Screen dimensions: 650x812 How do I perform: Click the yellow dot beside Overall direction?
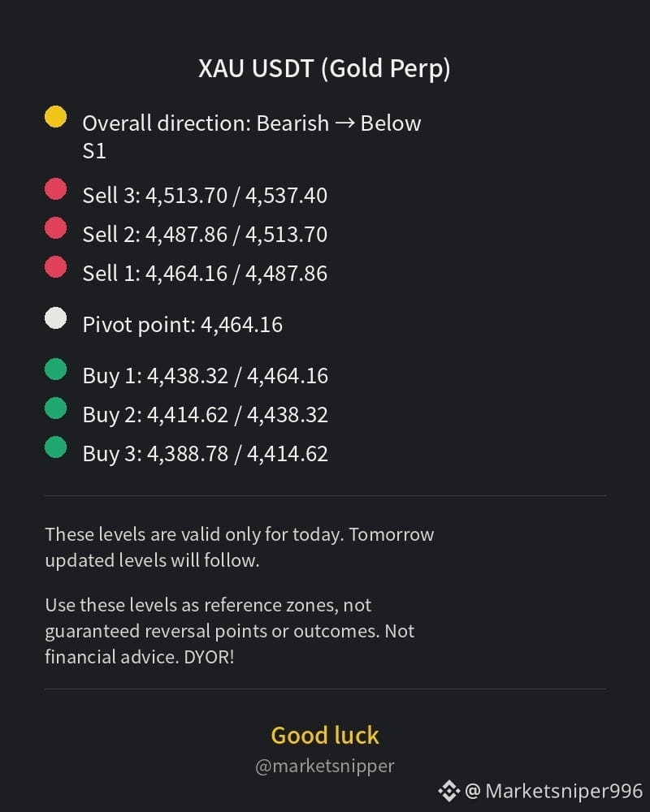(x=55, y=116)
